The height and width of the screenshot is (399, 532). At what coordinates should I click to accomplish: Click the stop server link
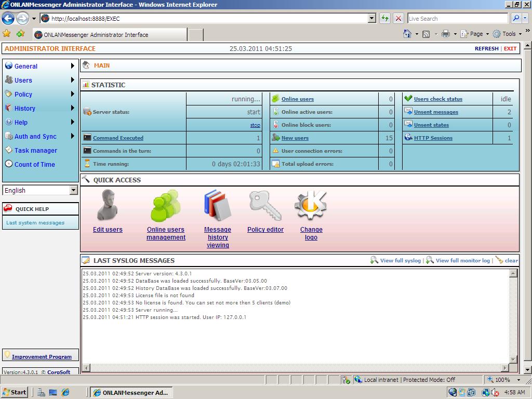pos(255,125)
